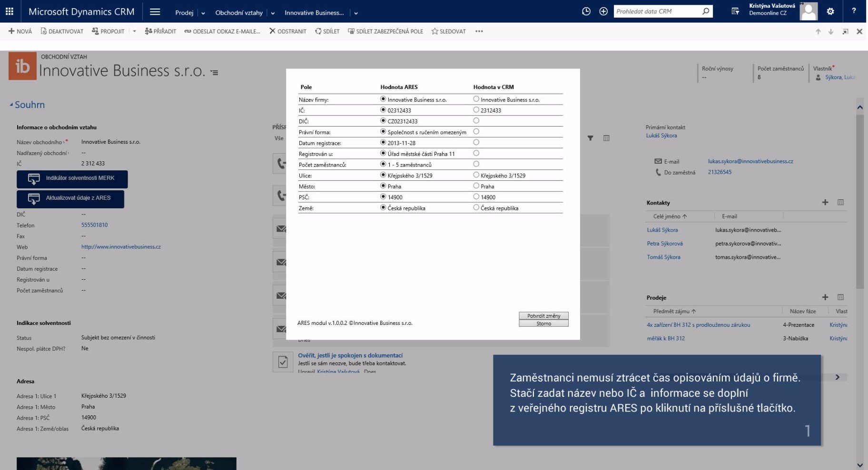Select ARES date 2013-11-28 radio
This screenshot has width=868, height=470.
[383, 142]
